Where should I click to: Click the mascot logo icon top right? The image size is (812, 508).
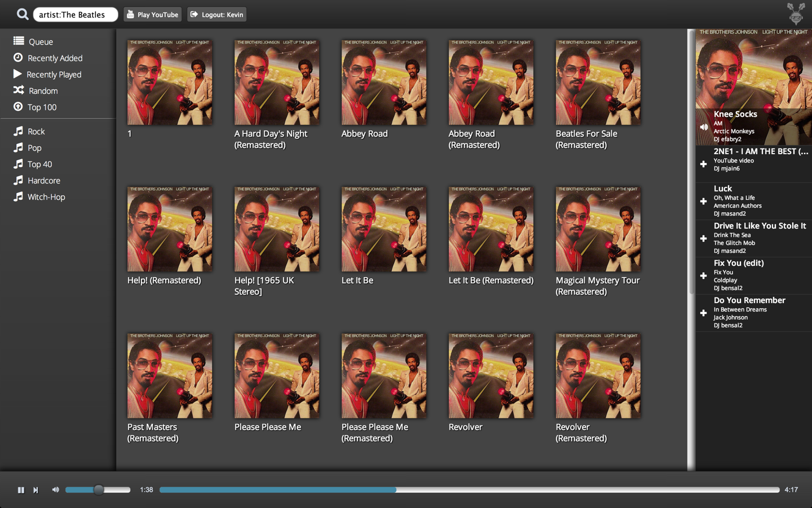point(796,14)
